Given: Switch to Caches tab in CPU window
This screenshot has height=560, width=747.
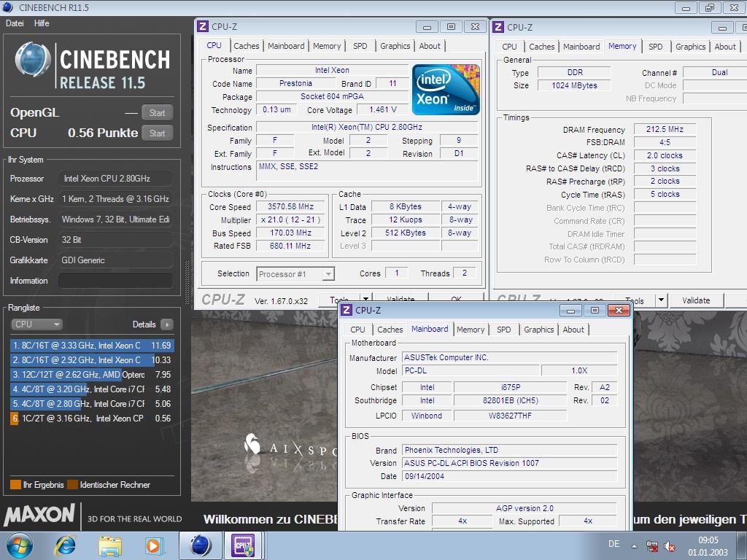Looking at the screenshot, I should point(247,46).
